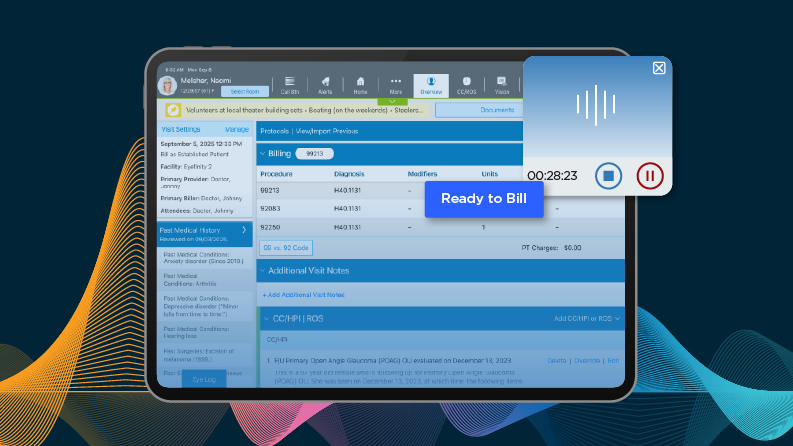This screenshot has height=446, width=793.
Task: Select Arthritis past medical condition
Action: click(x=190, y=280)
